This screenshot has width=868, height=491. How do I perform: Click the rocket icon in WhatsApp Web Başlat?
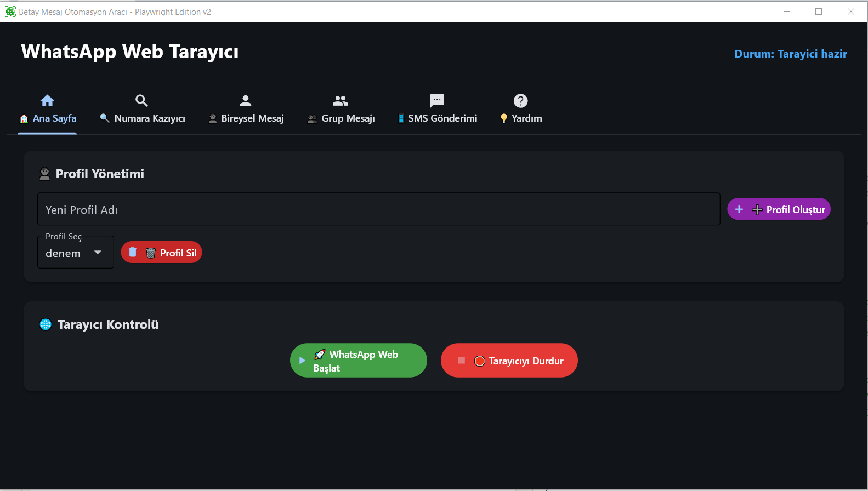[320, 355]
